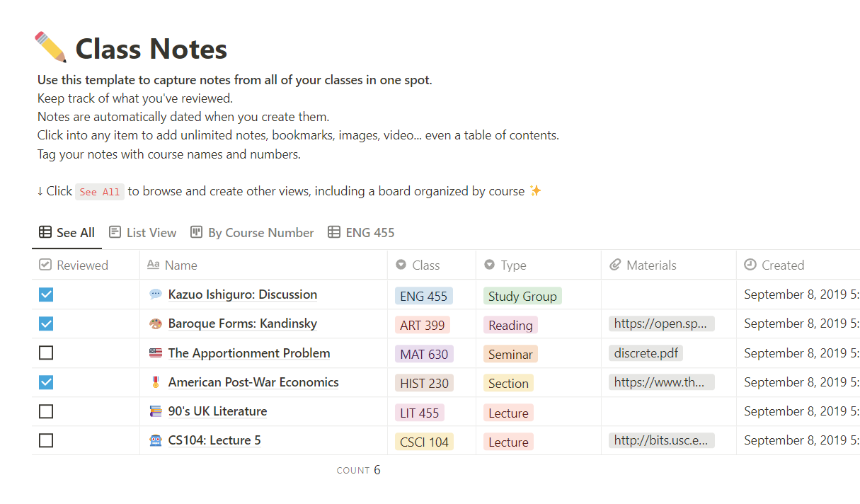This screenshot has width=860, height=504.
Task: Click the inline See All button in the description
Action: [99, 192]
